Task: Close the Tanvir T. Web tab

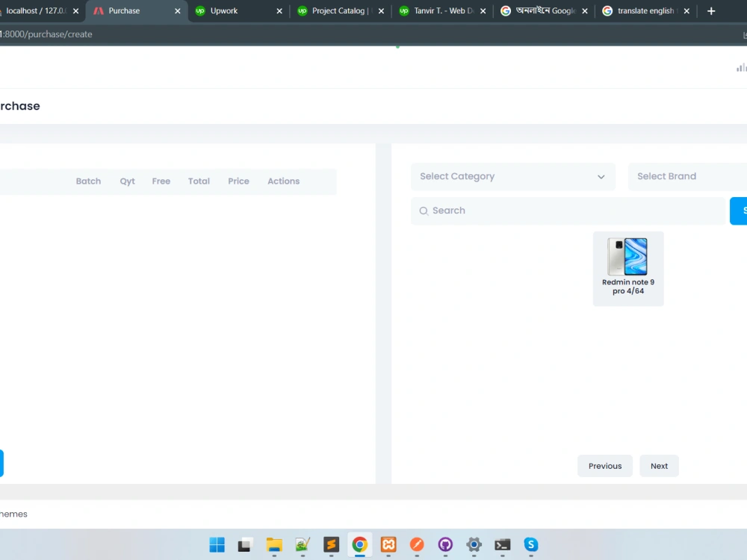Action: click(483, 11)
